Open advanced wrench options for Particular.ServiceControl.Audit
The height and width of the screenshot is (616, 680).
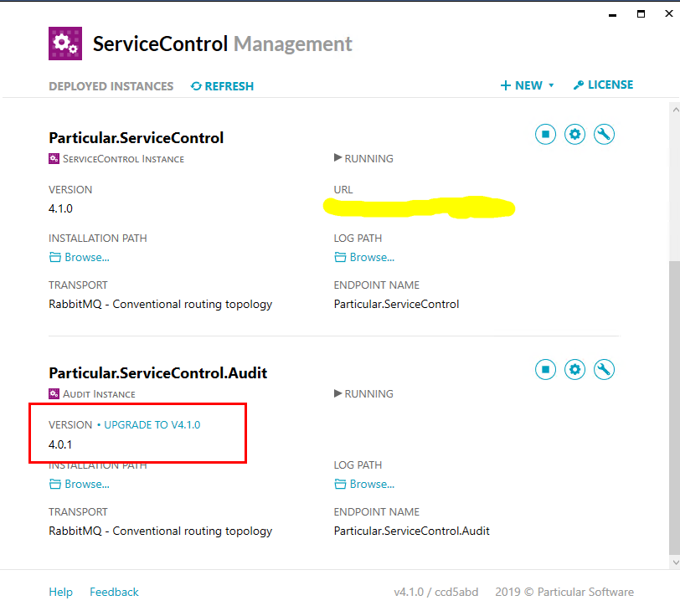[604, 370]
